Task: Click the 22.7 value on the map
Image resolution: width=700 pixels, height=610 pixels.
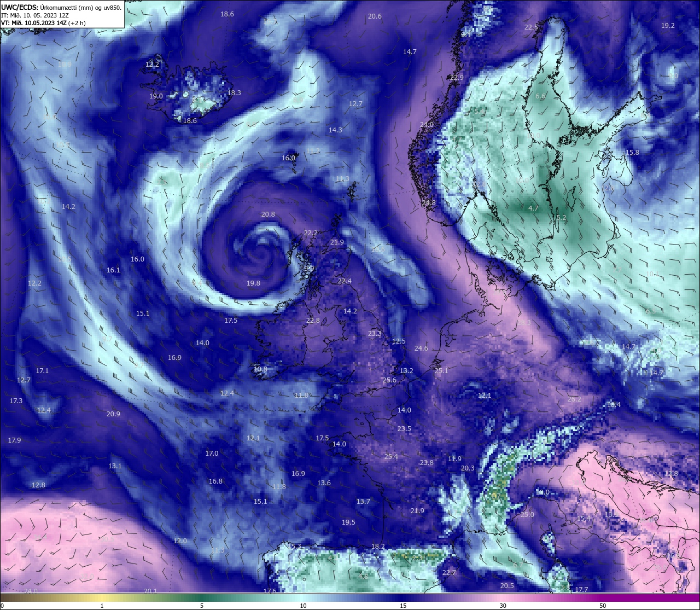Action: 449,573
